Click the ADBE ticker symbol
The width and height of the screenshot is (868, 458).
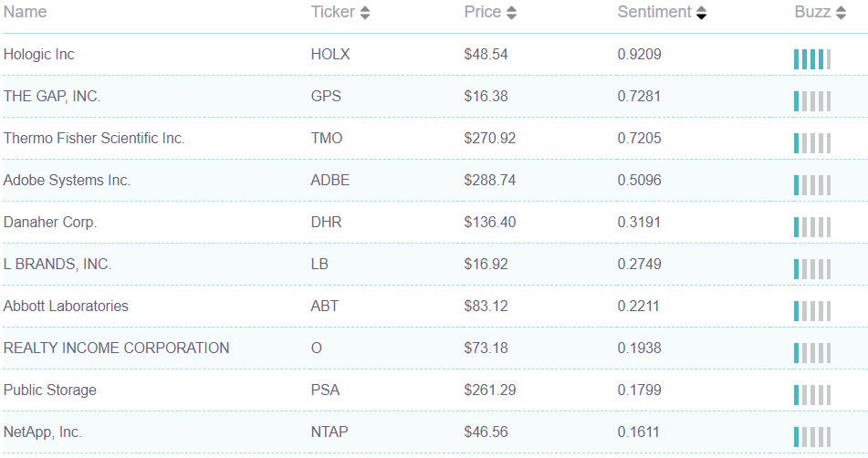point(329,181)
